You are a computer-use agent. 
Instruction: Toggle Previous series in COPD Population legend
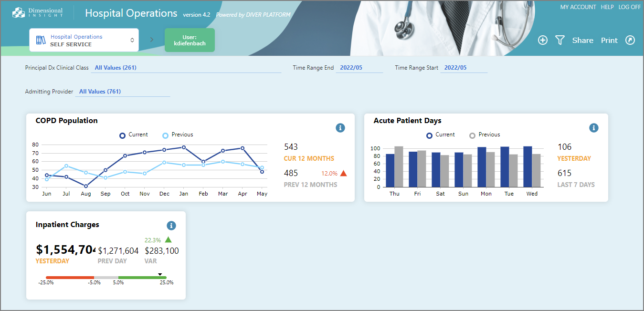[x=178, y=135]
